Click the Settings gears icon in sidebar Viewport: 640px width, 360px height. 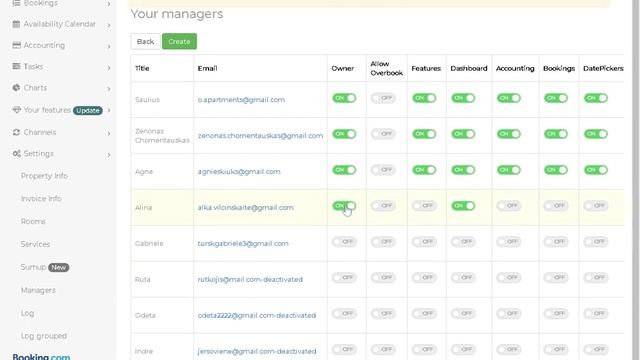16,153
